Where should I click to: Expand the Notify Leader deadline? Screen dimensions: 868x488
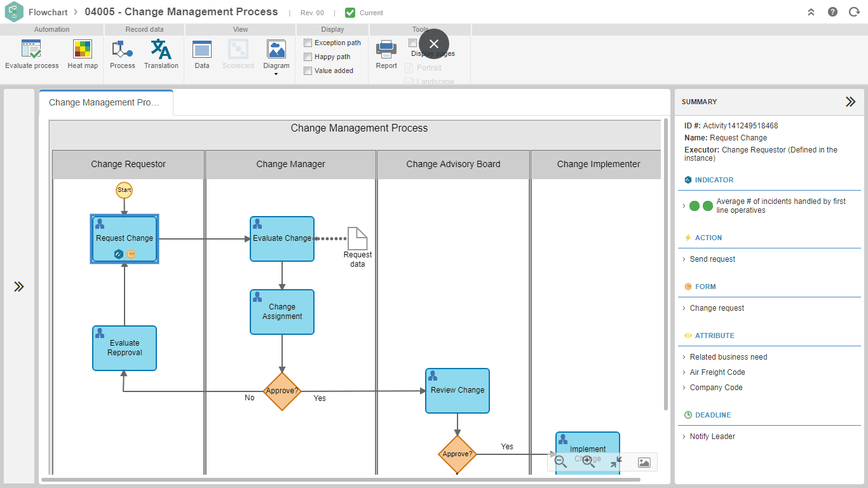[684, 437]
